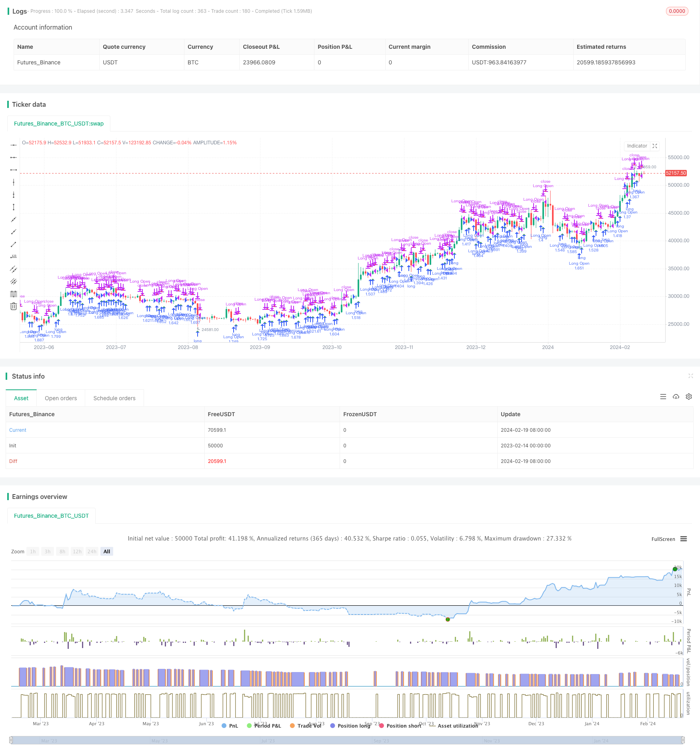Select the horizontal ray line drawing tool
Viewport: 700px width, 756px height.
[x=14, y=158]
